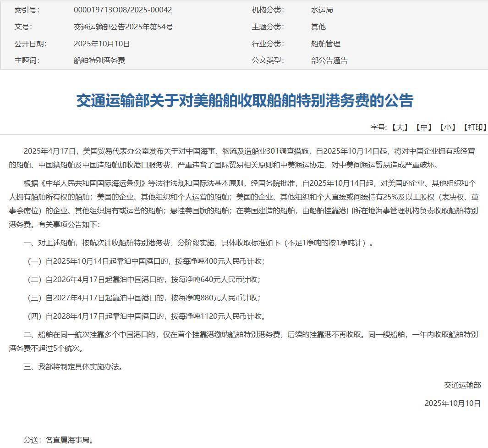Click the 交通运输部 signature at bottom right

tap(462, 385)
